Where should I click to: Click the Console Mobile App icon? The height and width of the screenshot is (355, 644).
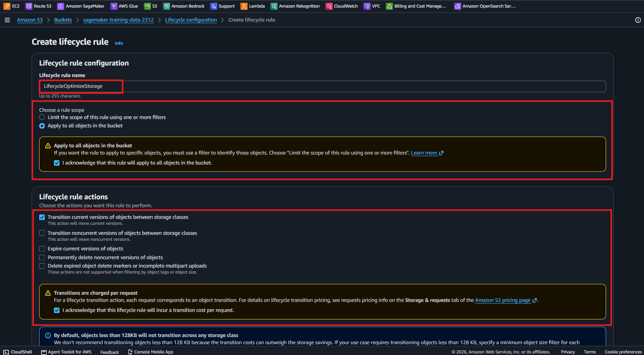(x=130, y=352)
